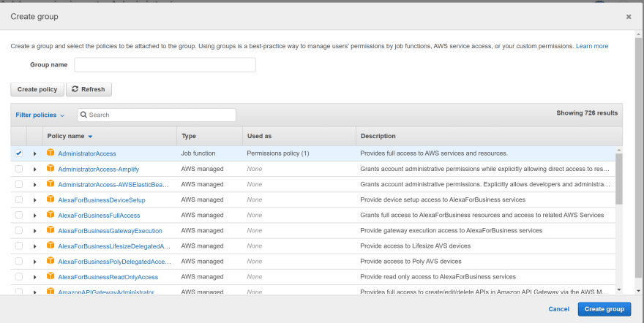
Task: Click the sort arrow beside Policy name
Action: 90,137
